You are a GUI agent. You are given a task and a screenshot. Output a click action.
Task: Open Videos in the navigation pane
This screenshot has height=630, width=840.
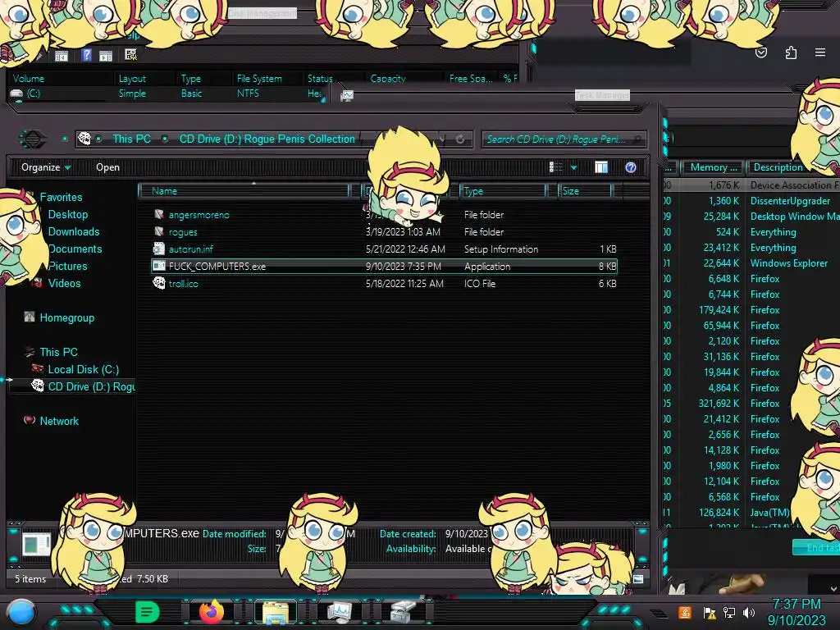click(64, 283)
